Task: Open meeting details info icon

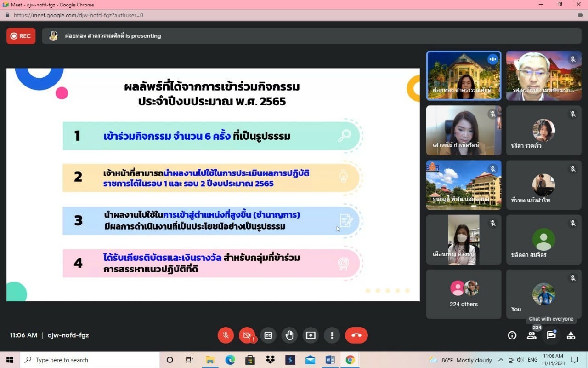Action: 512,335
